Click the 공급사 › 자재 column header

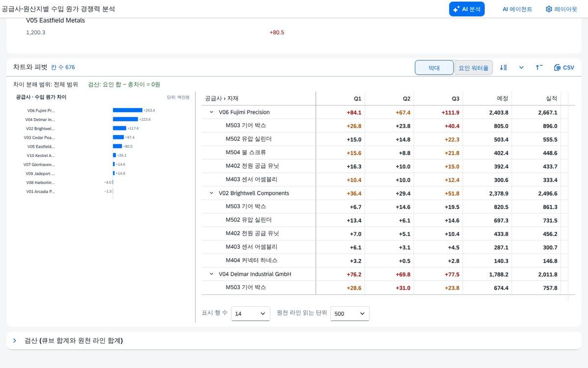click(x=259, y=99)
